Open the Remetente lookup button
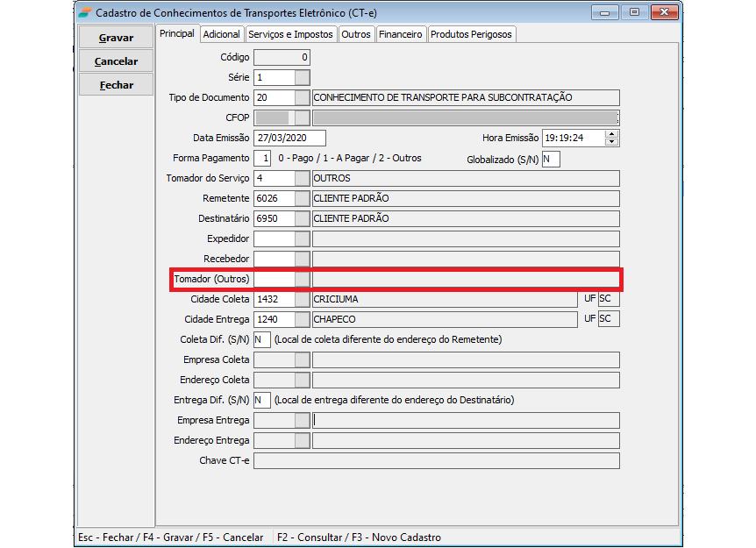 click(x=302, y=198)
